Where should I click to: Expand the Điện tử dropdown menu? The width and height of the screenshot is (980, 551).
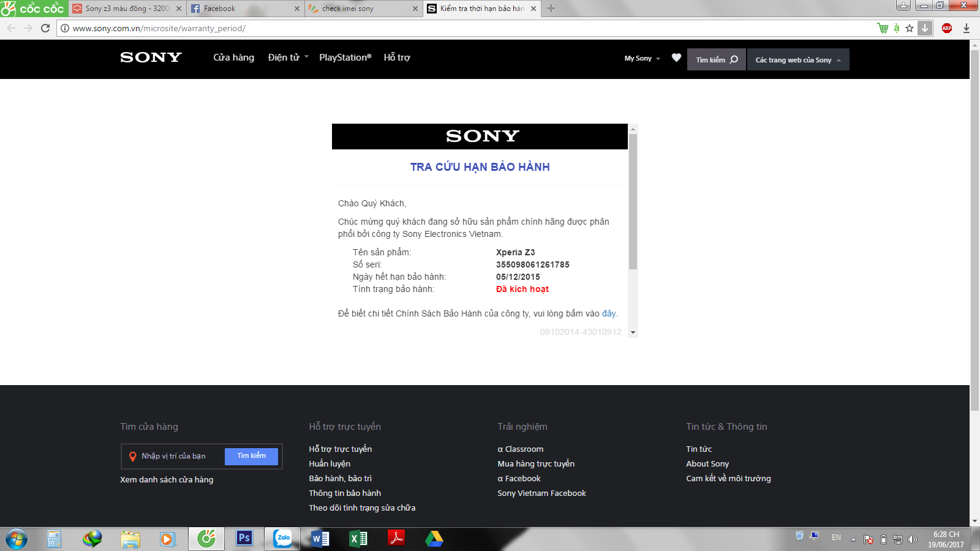point(288,58)
